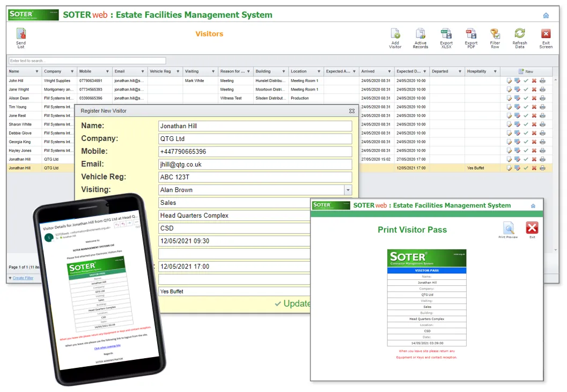The image size is (567, 392).
Task: Open the Building column filter dropdown
Action: tap(283, 72)
